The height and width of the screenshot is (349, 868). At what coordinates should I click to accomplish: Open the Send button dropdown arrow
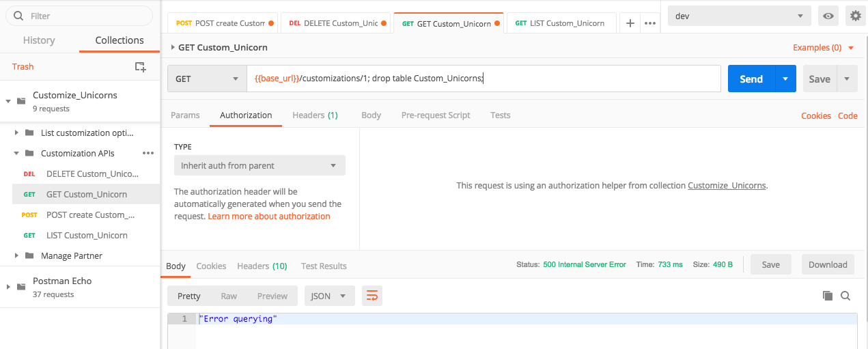pos(785,79)
